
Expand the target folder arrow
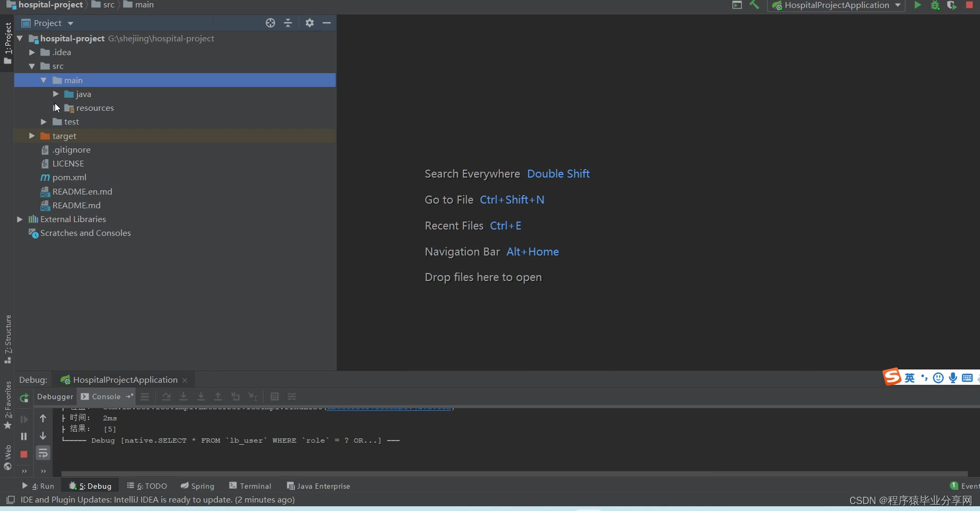click(32, 136)
